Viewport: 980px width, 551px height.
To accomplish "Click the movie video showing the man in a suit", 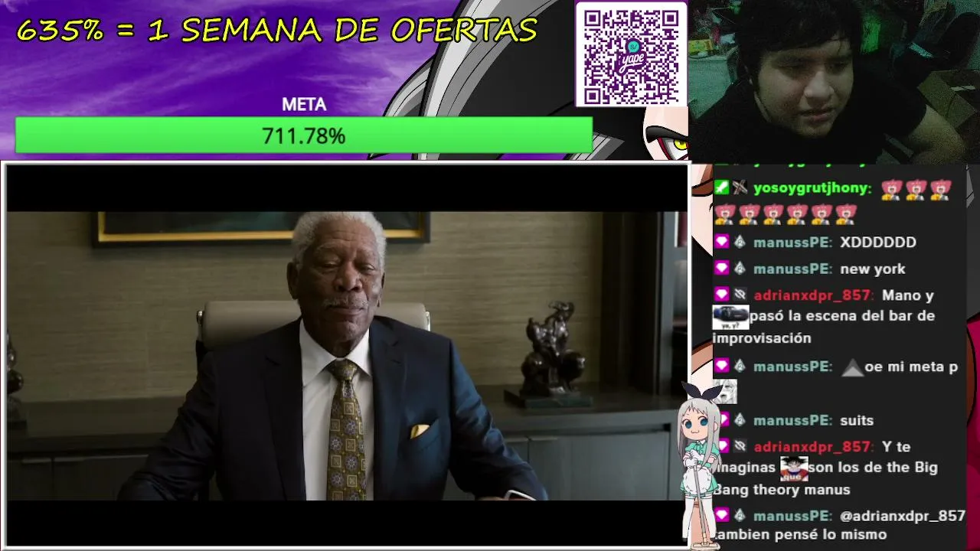I will (347, 356).
